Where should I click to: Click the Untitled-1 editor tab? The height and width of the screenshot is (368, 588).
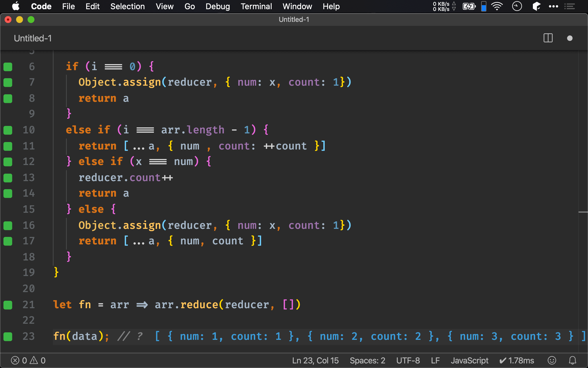pos(33,38)
